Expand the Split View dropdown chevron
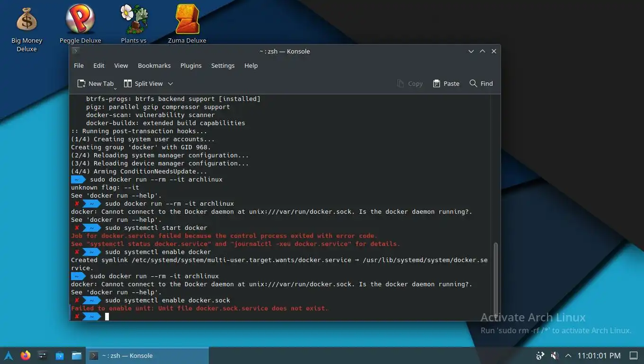This screenshot has height=364, width=644. pos(170,83)
